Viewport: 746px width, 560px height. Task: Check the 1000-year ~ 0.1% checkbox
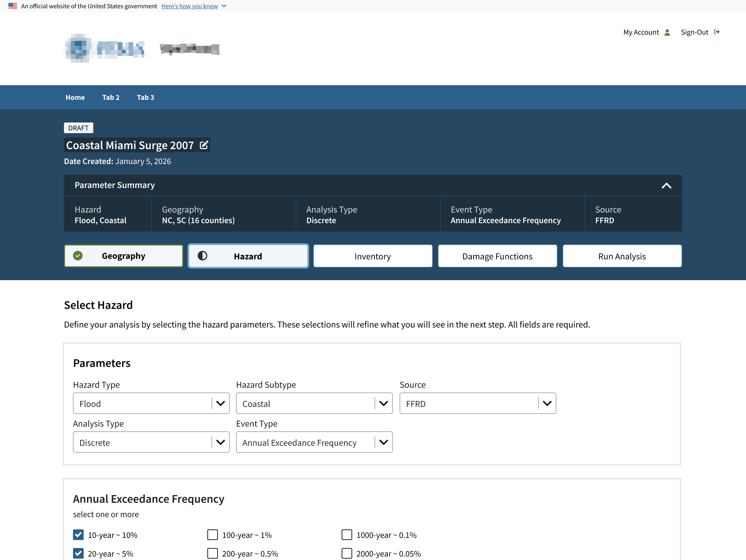pos(347,535)
